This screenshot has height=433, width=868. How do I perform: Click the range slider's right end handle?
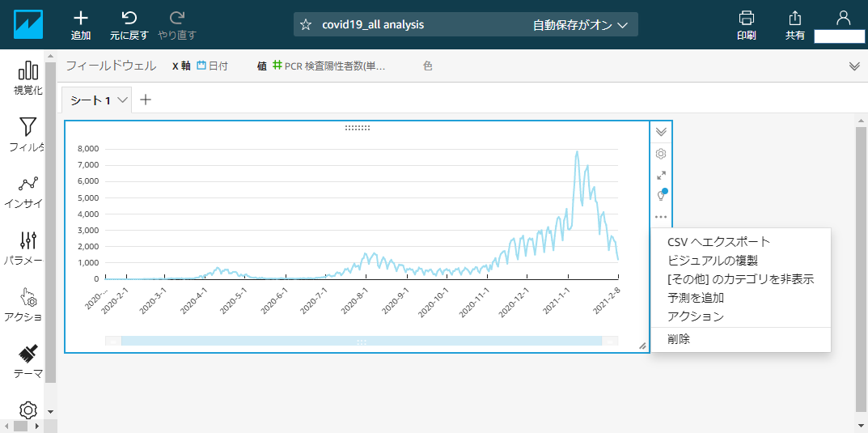(610, 341)
